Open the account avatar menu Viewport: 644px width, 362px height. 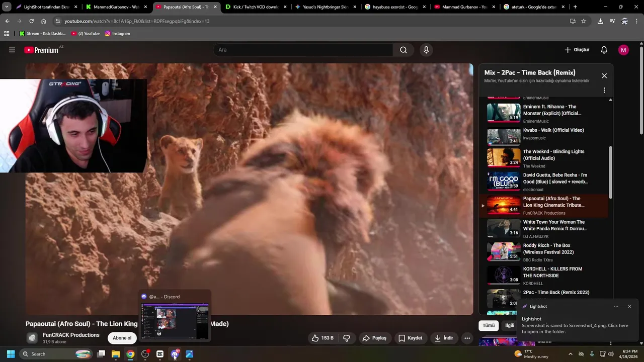click(623, 50)
